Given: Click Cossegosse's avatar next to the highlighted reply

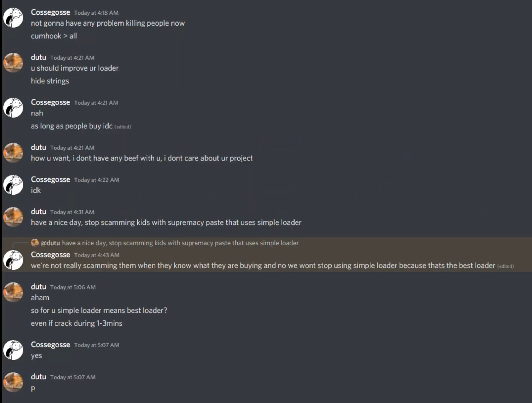Looking at the screenshot, I should pyautogui.click(x=13, y=260).
